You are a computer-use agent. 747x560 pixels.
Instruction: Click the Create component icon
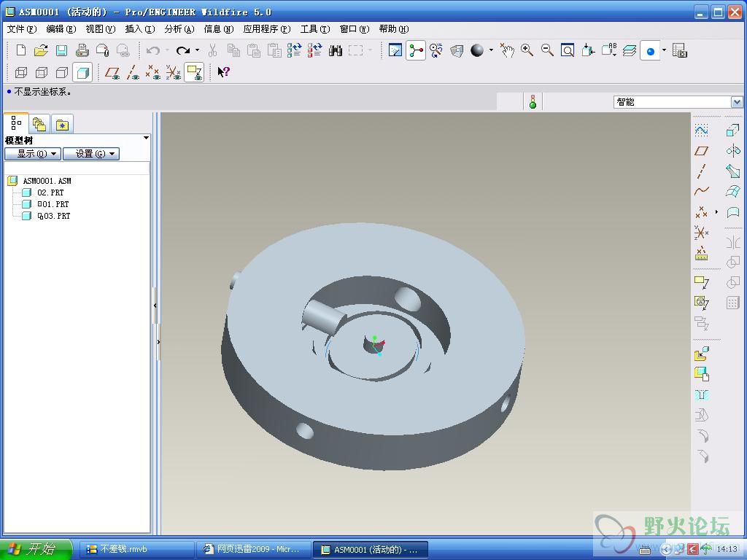point(701,374)
